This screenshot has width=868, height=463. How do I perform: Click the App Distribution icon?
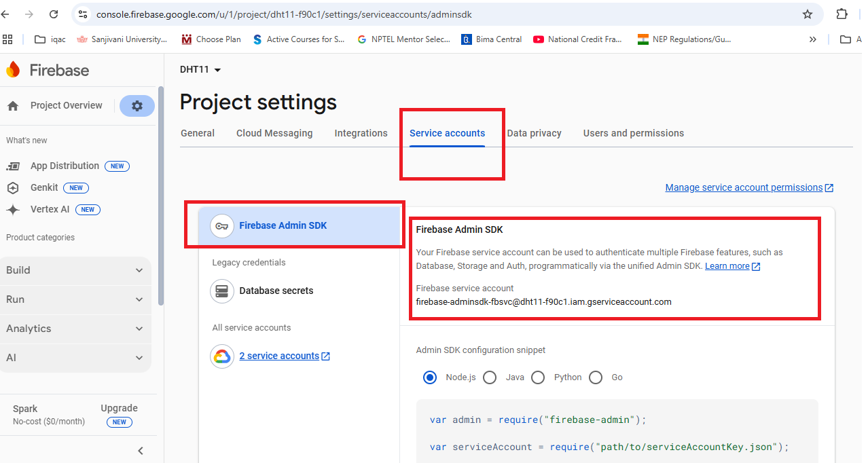[x=13, y=166]
